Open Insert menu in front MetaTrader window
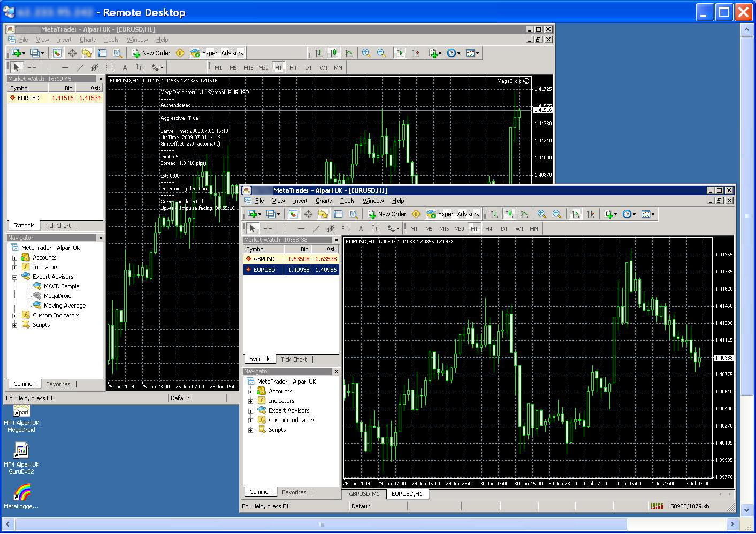The width and height of the screenshot is (756, 534). (x=300, y=201)
